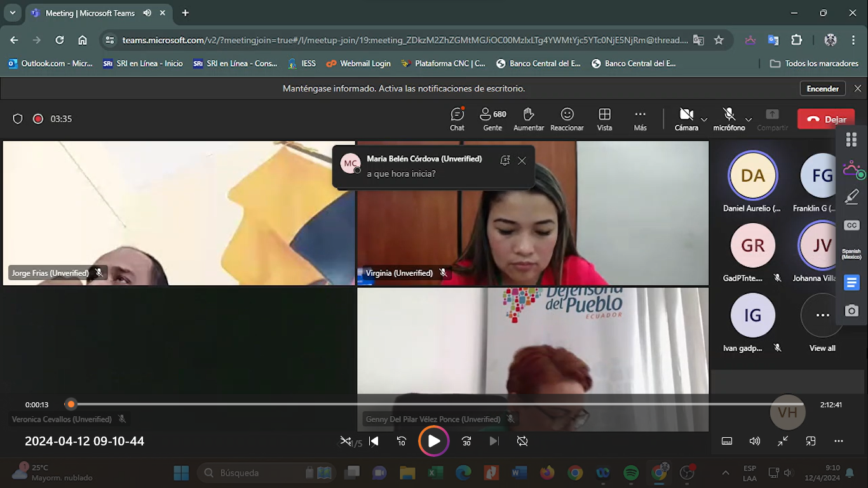Viewport: 868px width, 488px height.
Task: Click the CC captions sidebar icon
Action: click(x=851, y=226)
